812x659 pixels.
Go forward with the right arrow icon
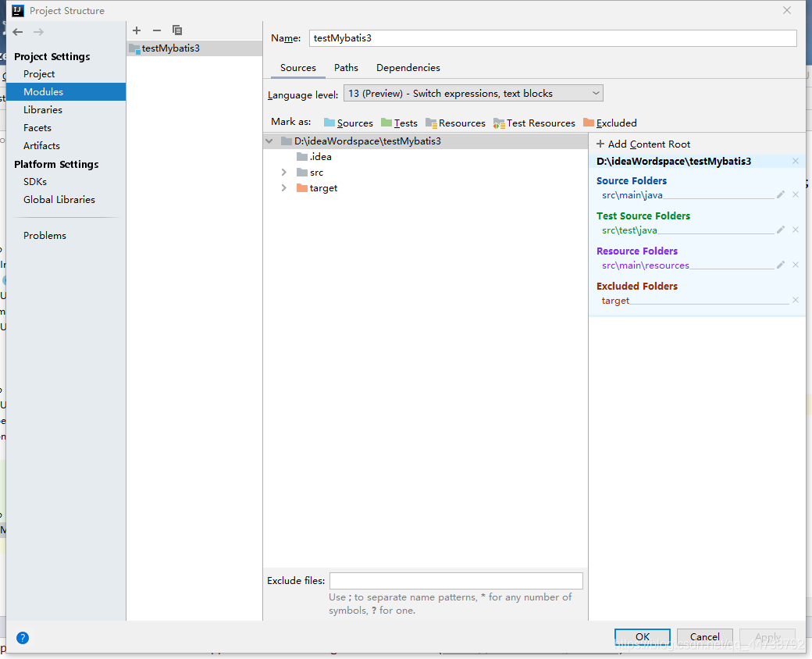click(x=38, y=32)
